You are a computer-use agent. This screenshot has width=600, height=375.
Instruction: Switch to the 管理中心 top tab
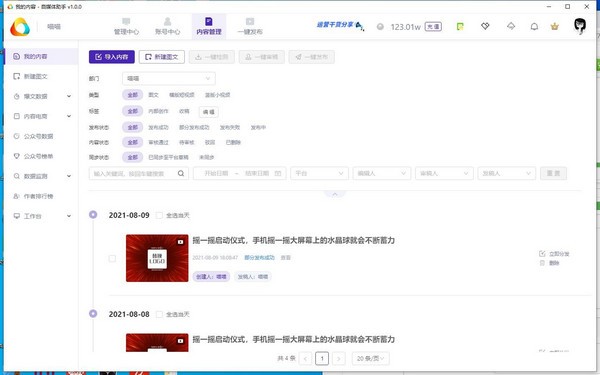[126, 26]
